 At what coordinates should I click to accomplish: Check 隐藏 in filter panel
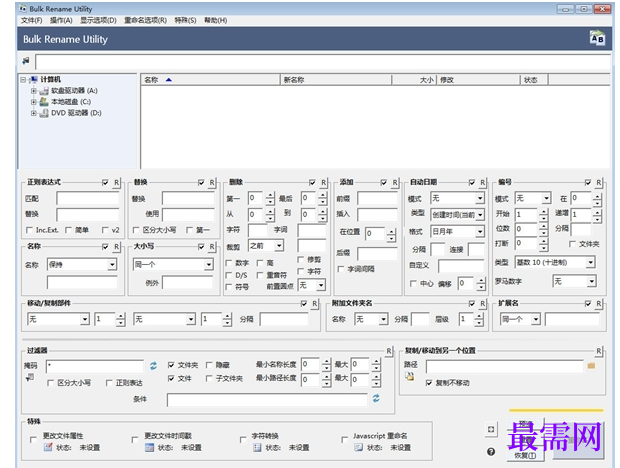209,365
